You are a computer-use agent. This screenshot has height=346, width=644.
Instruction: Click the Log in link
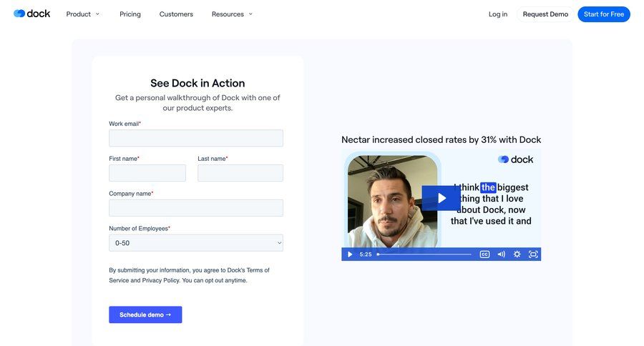(498, 14)
